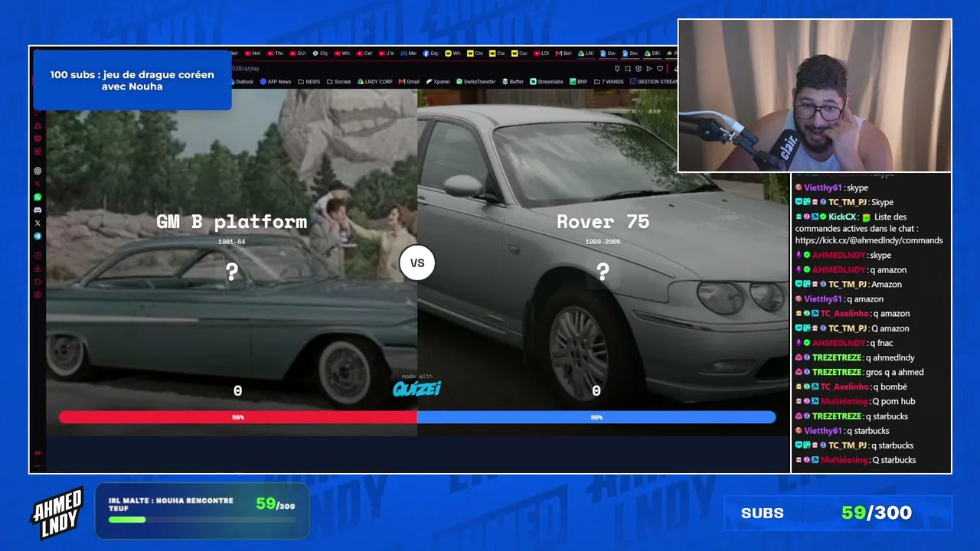
Task: Open the Xpanel bookmark
Action: pyautogui.click(x=439, y=81)
